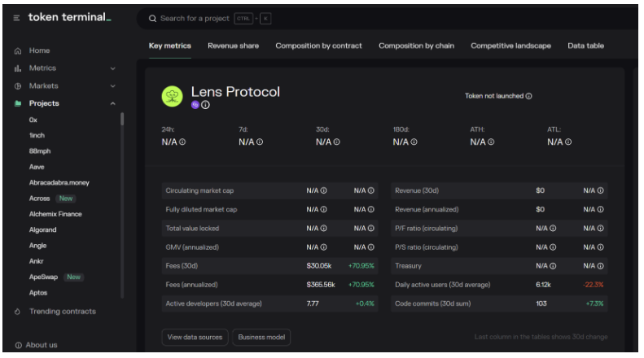
Task: Open the hamburger menu icon
Action: point(16,18)
